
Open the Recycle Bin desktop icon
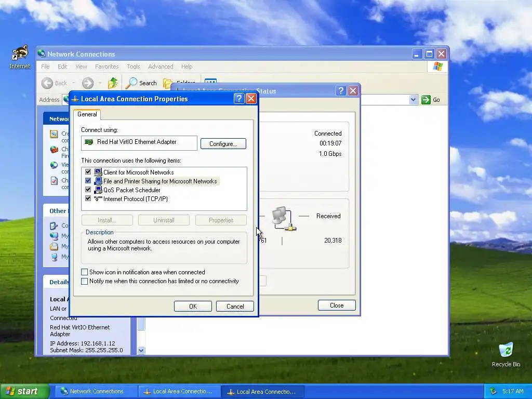506,351
